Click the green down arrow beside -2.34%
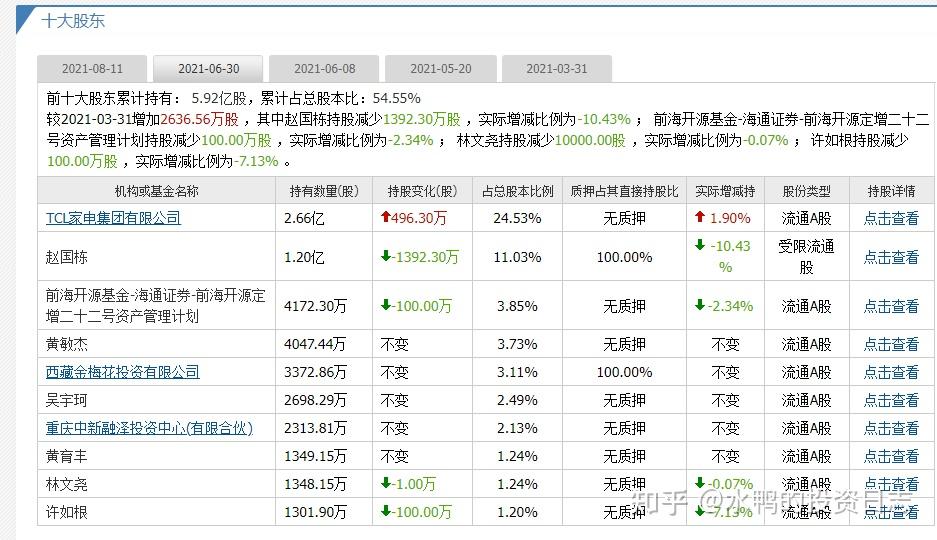Image resolution: width=937 pixels, height=540 pixels. point(700,305)
